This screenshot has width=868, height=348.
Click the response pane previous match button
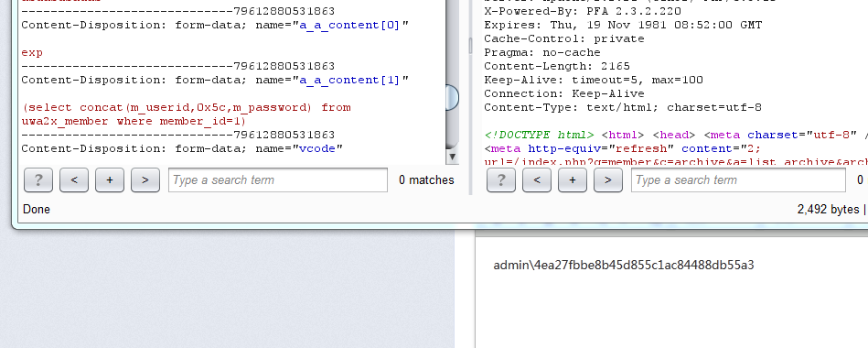tap(537, 180)
